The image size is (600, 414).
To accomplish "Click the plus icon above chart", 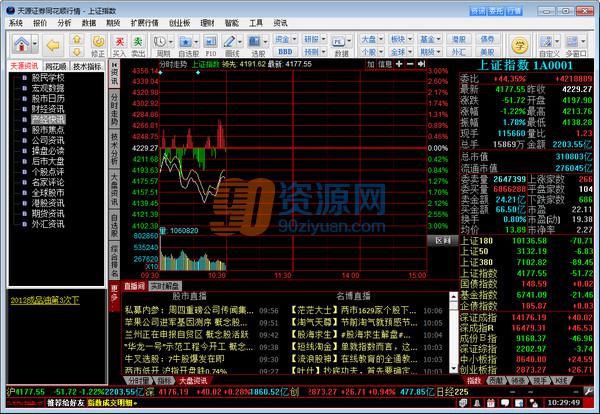I will point(399,64).
